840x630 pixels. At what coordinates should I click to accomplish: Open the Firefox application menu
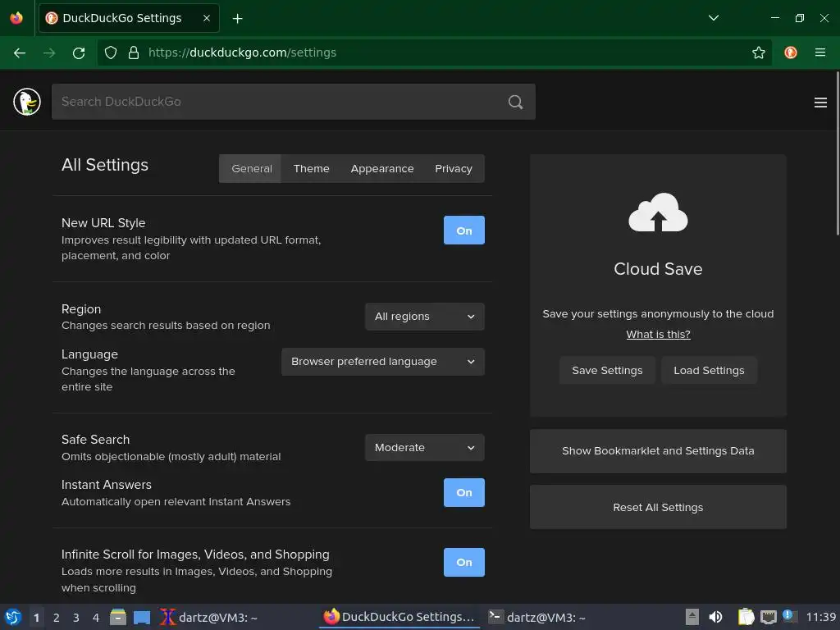tap(820, 52)
